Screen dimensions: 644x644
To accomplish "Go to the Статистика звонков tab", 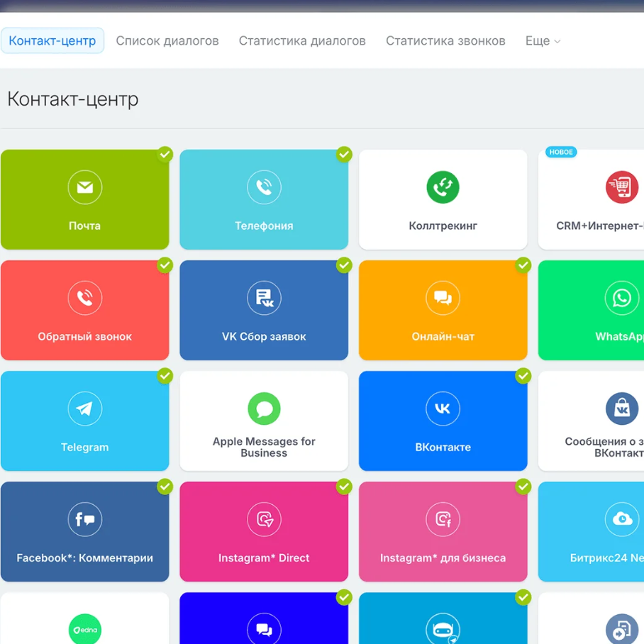I will click(445, 41).
